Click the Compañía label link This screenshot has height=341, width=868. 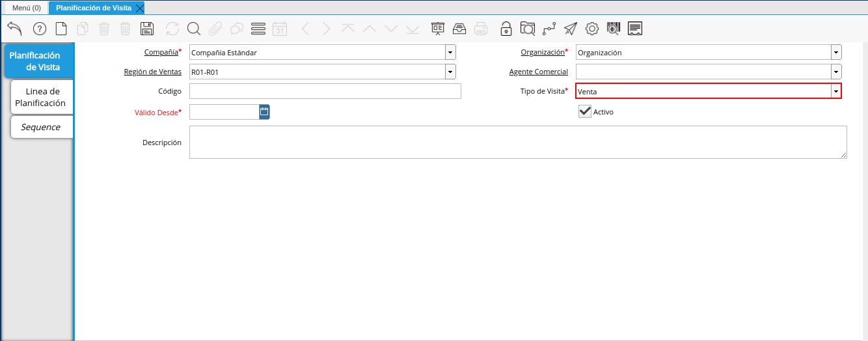[x=161, y=52]
